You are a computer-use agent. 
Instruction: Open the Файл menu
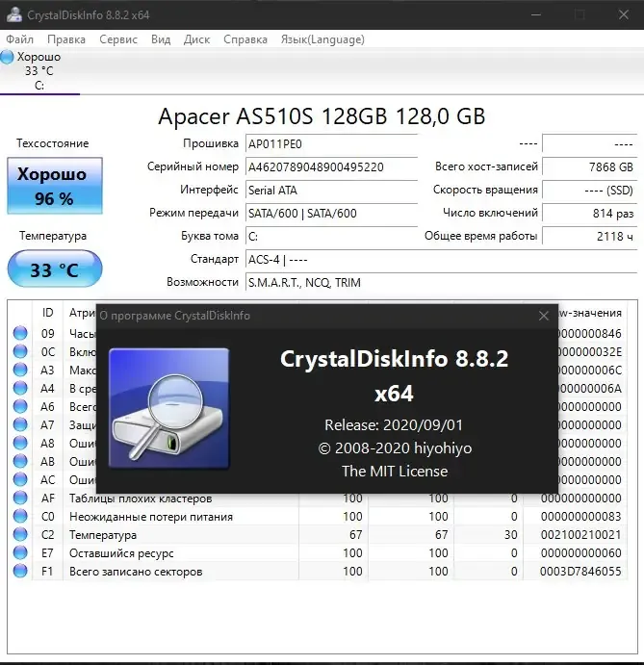click(x=19, y=39)
